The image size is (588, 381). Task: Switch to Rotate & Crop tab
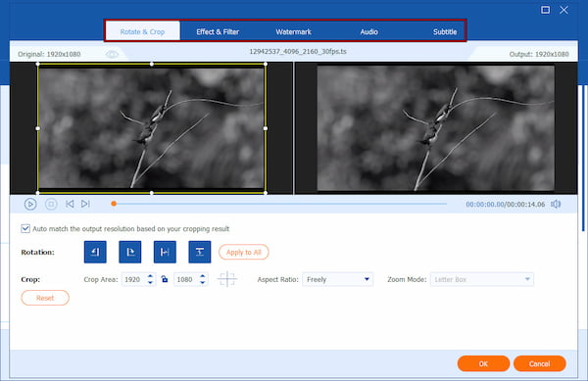(142, 32)
